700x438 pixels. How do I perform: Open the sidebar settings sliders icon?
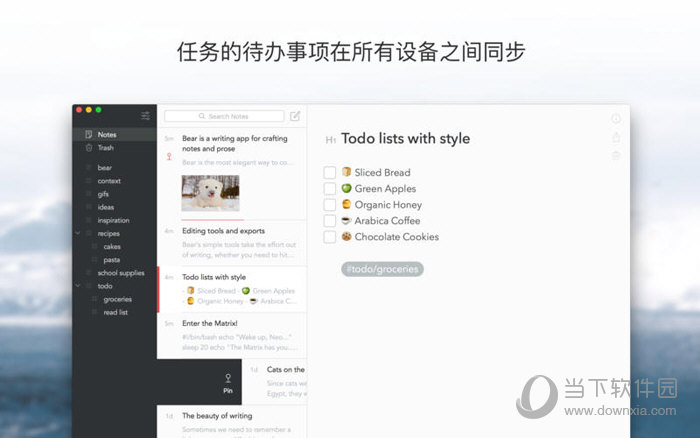pyautogui.click(x=146, y=116)
